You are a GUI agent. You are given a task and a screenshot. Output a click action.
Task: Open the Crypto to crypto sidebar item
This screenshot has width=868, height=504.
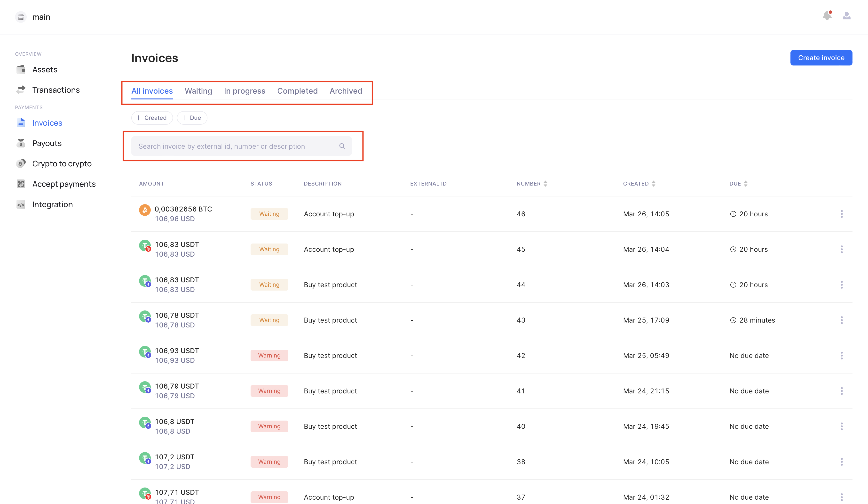click(62, 163)
